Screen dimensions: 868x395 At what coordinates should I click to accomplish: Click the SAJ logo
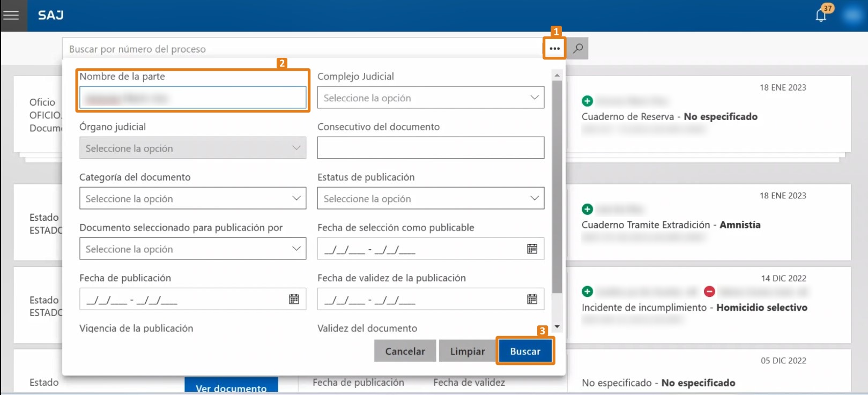click(51, 15)
